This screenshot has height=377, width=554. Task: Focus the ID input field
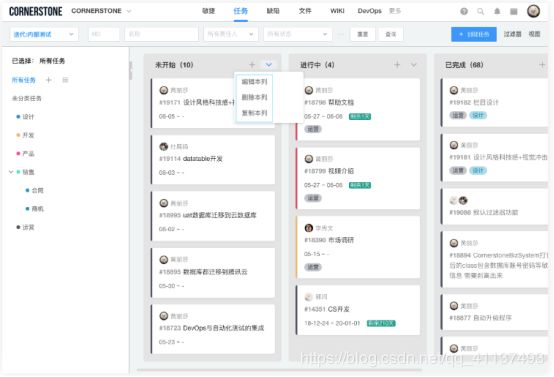(x=104, y=34)
